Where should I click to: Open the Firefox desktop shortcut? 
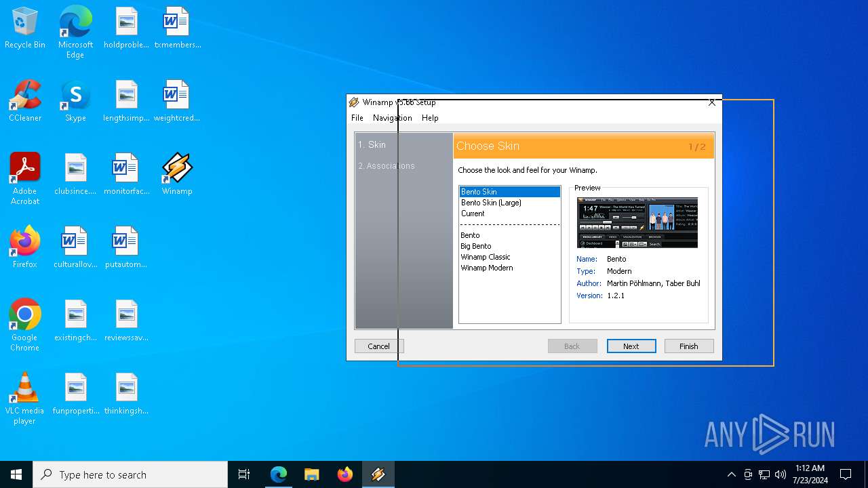[x=25, y=247]
